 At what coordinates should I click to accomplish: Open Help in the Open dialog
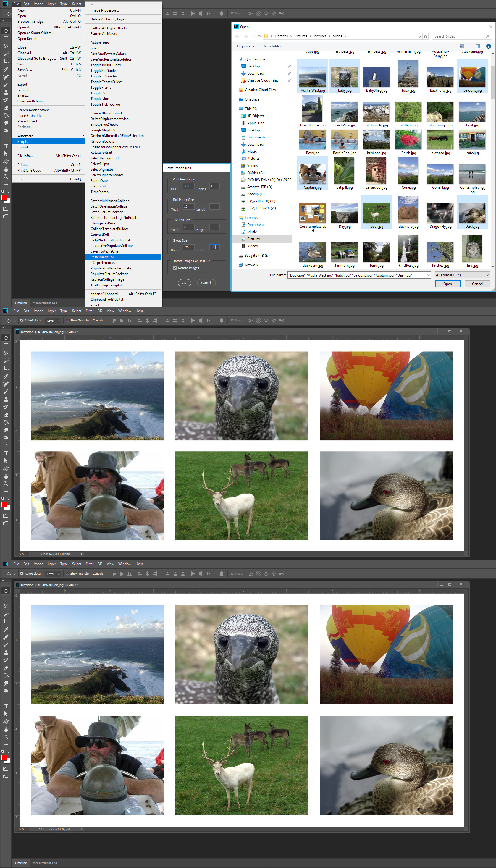pos(489,46)
